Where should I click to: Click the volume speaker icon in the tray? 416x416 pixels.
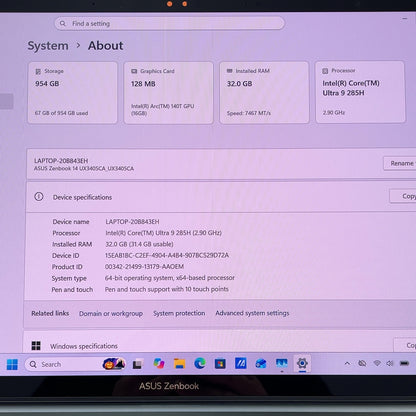coord(390,363)
